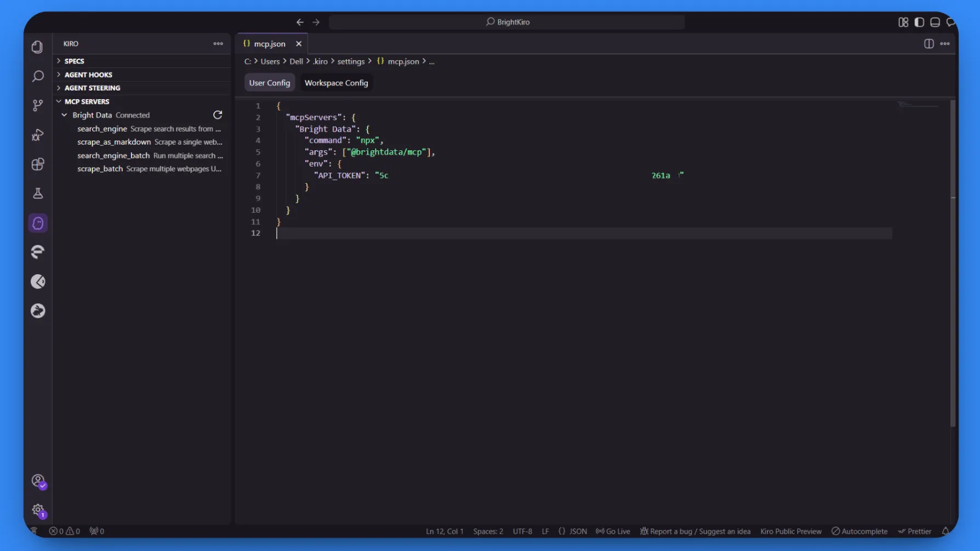Refresh the Bright Data MCP server
This screenshot has height=551, width=980.
tap(218, 115)
